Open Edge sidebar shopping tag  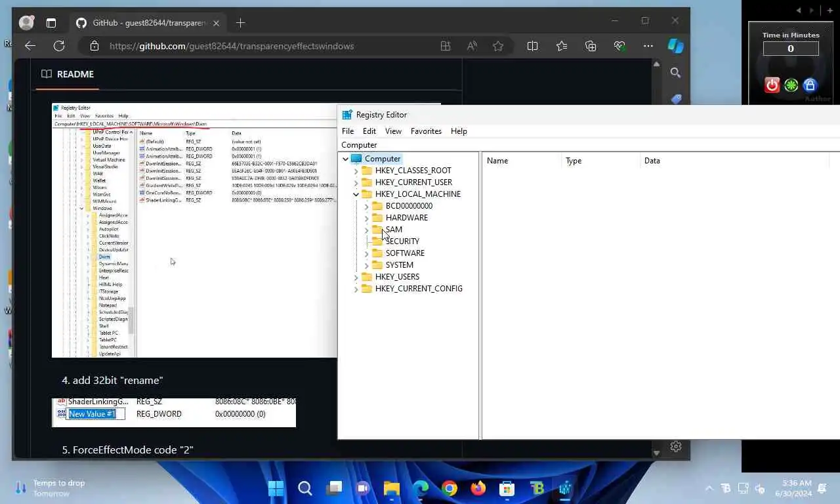[x=676, y=98]
